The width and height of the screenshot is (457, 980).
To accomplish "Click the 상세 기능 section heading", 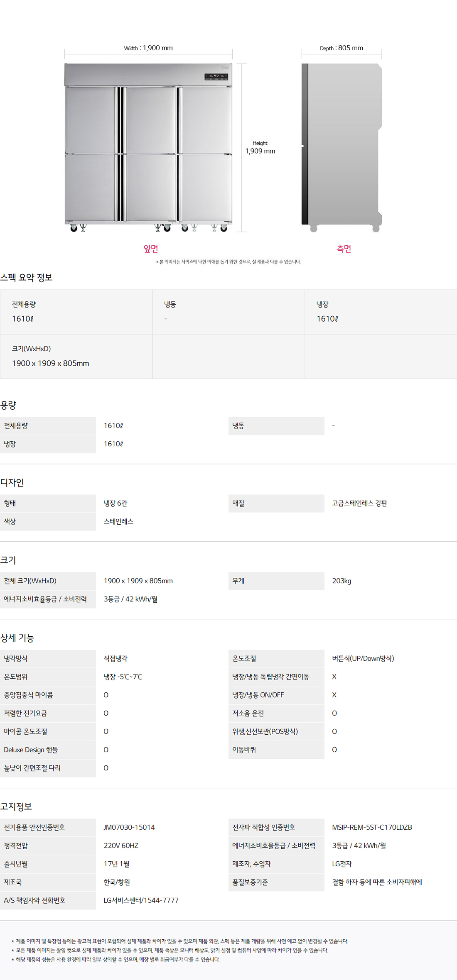I will pyautogui.click(x=17, y=638).
